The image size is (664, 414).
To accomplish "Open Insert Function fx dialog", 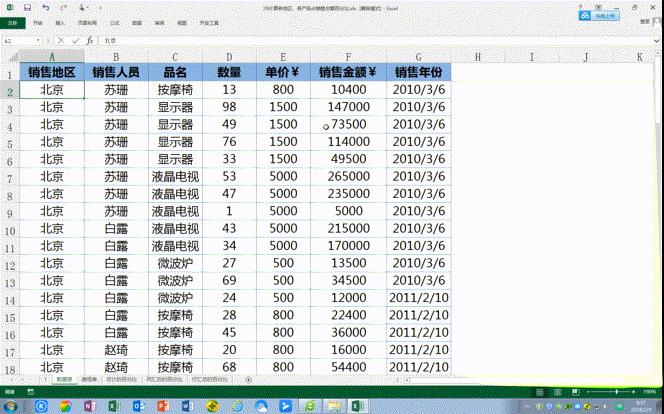I will 89,41.
